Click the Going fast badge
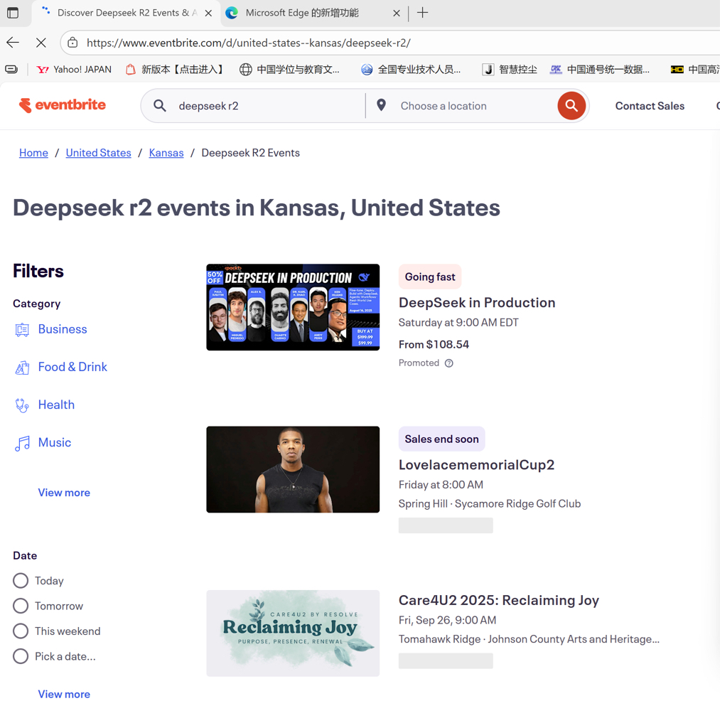The height and width of the screenshot is (728, 720). 430,277
